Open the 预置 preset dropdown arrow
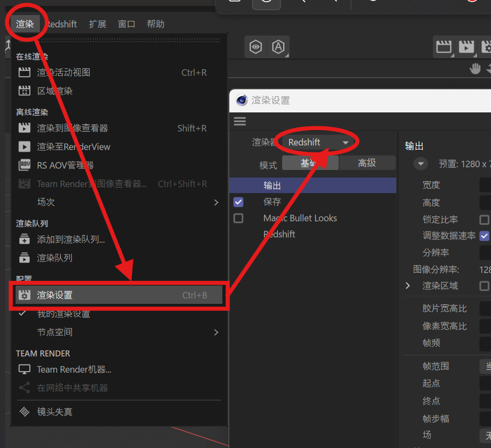 pyautogui.click(x=420, y=164)
